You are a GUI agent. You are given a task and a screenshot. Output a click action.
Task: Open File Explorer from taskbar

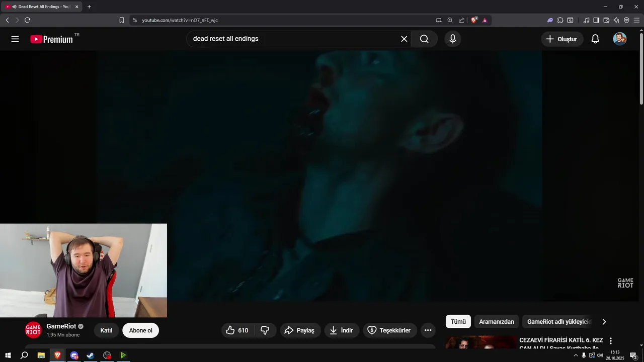[41, 355]
